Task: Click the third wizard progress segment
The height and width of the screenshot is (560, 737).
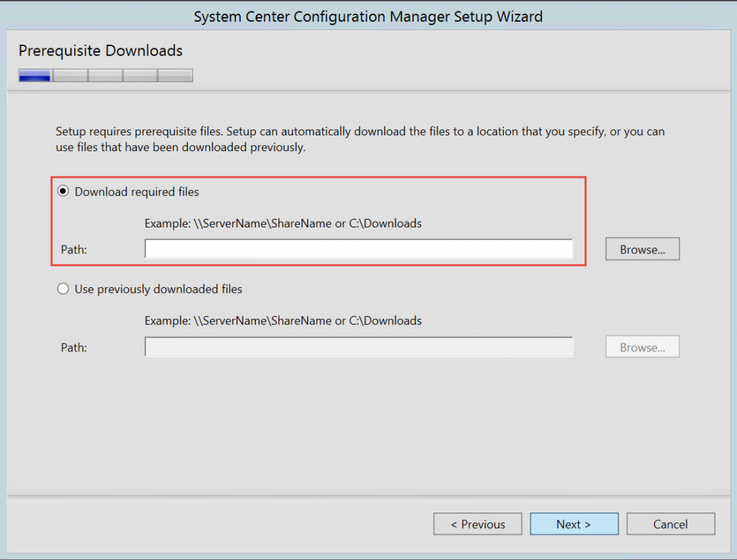Action: (105, 76)
